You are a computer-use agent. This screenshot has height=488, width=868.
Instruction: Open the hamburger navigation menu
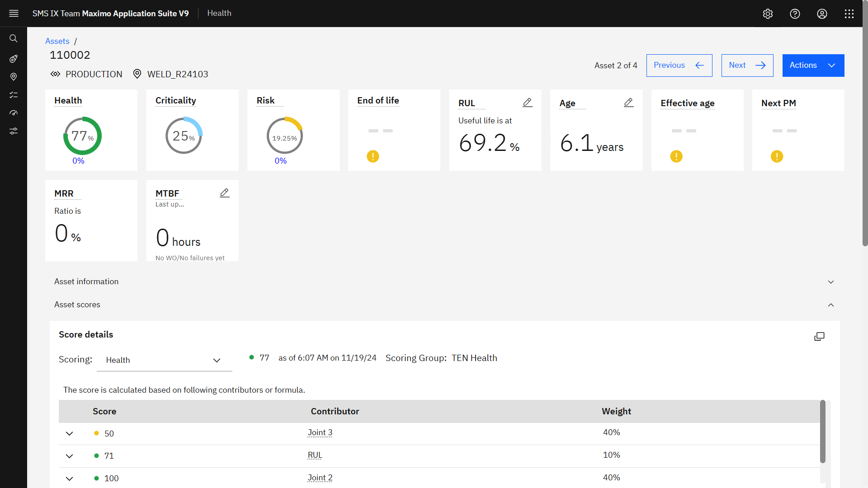(14, 14)
